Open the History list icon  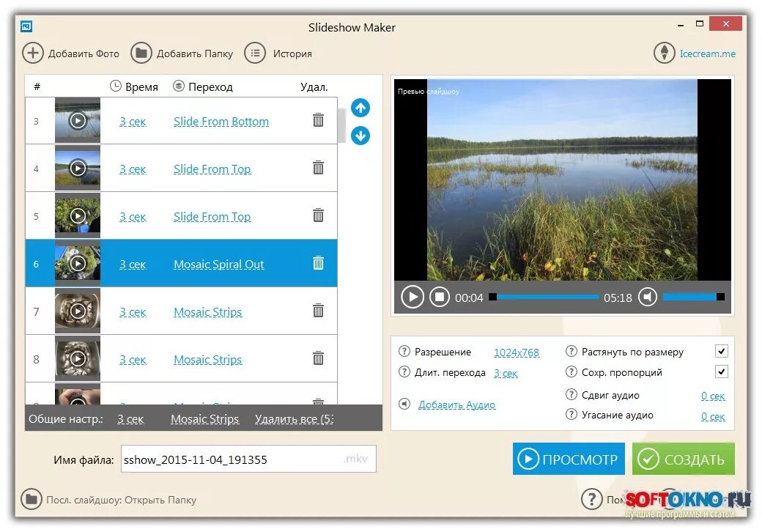(255, 53)
